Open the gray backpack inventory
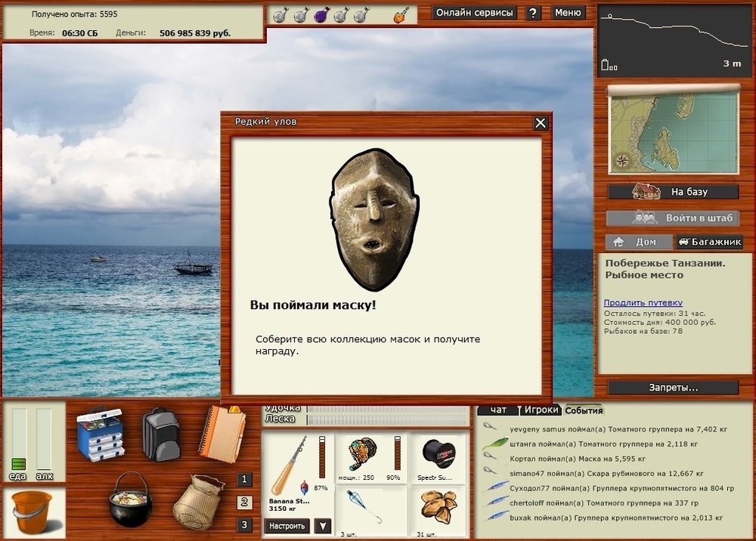The height and width of the screenshot is (541, 756). [x=161, y=434]
